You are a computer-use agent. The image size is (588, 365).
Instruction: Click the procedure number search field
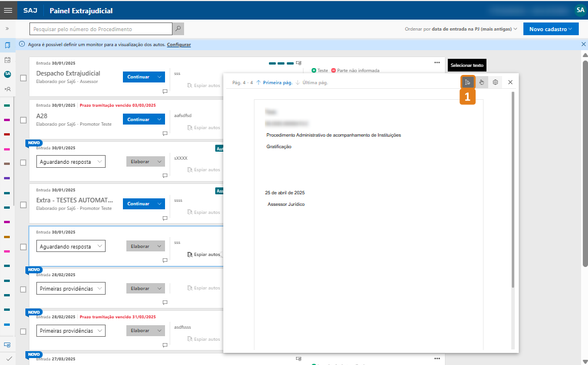(x=100, y=29)
